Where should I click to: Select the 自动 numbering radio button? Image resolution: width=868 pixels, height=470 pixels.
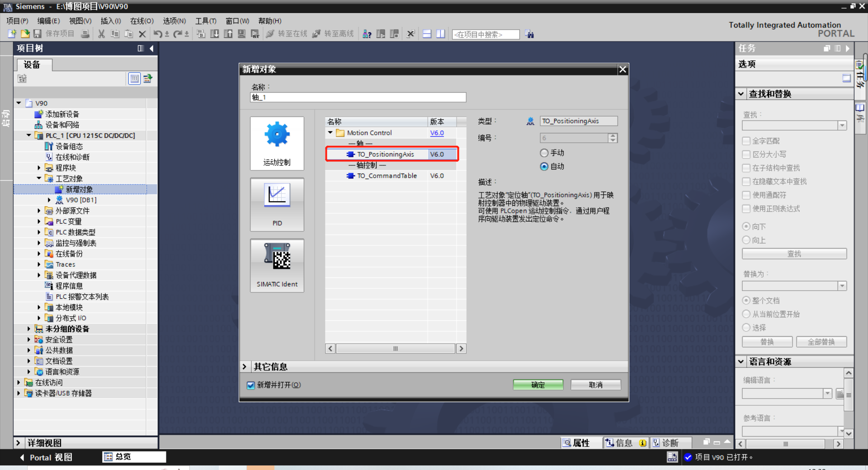(544, 166)
